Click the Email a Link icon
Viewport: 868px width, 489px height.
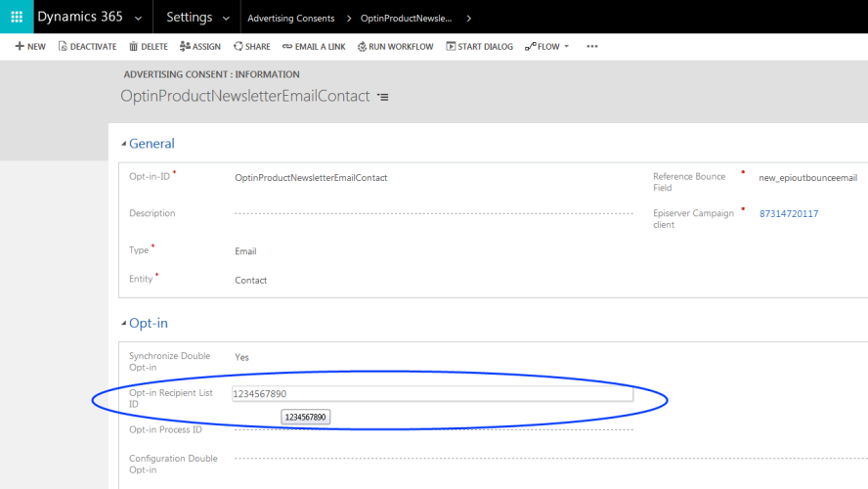[x=287, y=46]
